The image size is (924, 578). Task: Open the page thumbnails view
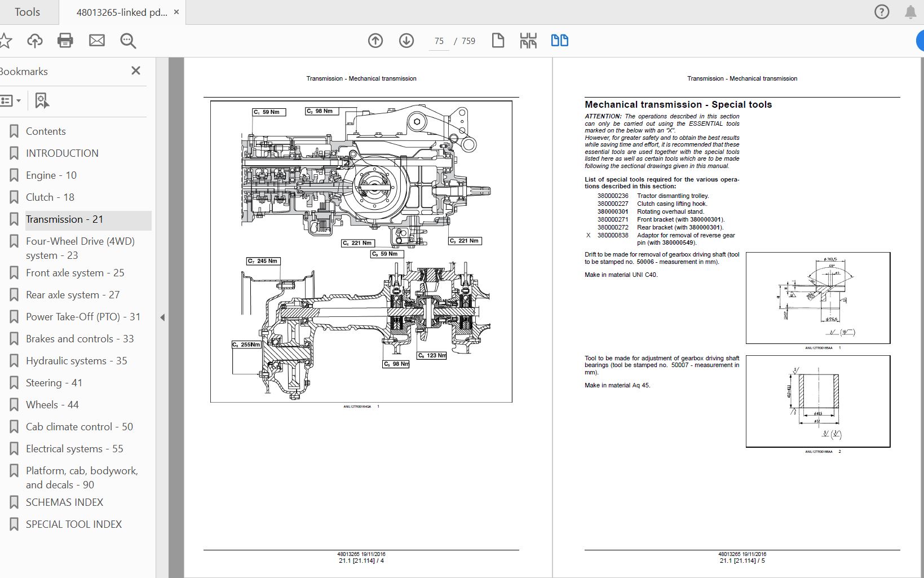pos(528,40)
